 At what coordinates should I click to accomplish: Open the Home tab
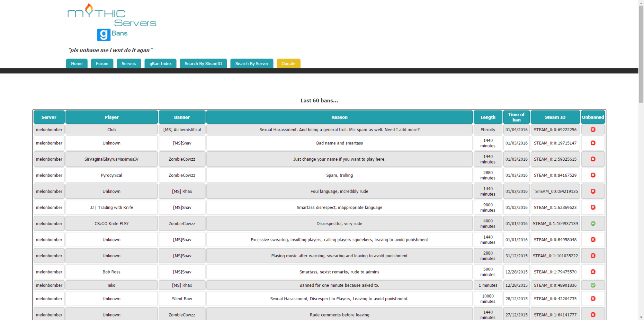pyautogui.click(x=77, y=63)
